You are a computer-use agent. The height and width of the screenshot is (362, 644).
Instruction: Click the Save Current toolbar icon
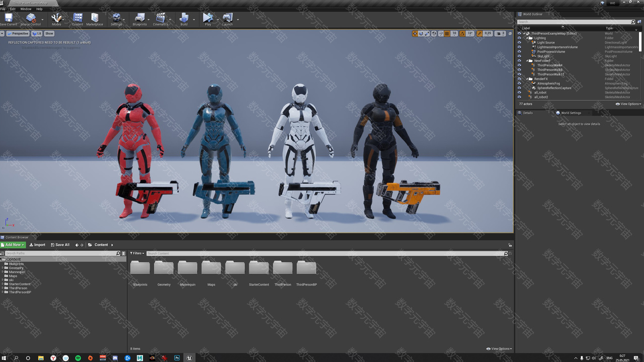click(9, 19)
